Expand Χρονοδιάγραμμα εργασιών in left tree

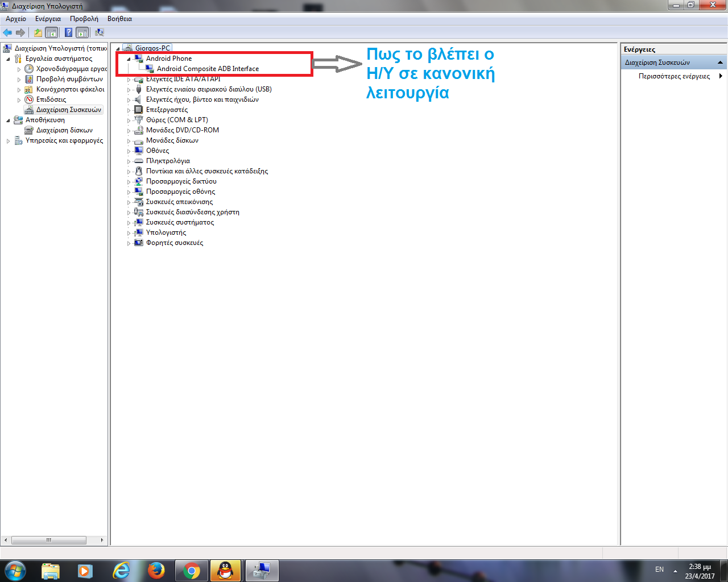[19, 69]
